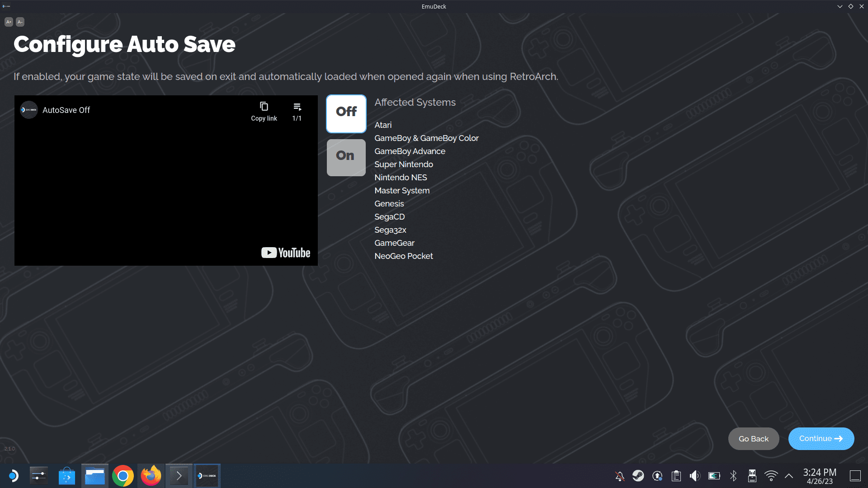
Task: Open the clock and calendar widget
Action: click(x=820, y=476)
